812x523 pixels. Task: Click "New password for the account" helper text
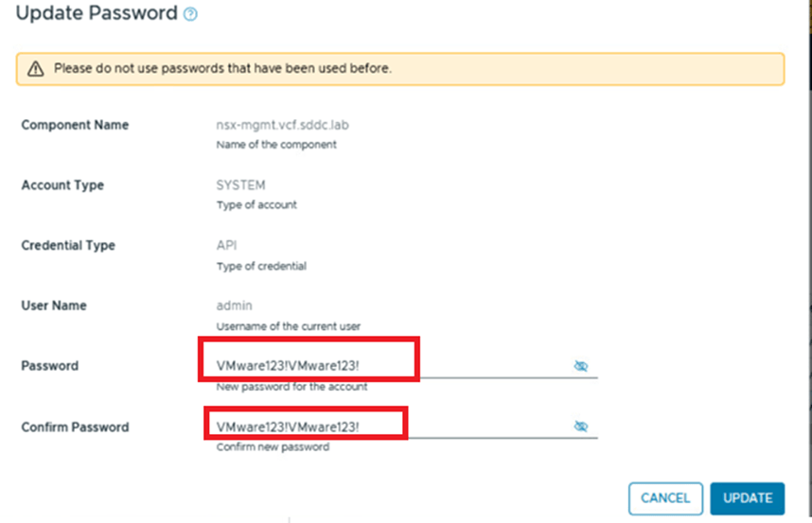point(291,387)
